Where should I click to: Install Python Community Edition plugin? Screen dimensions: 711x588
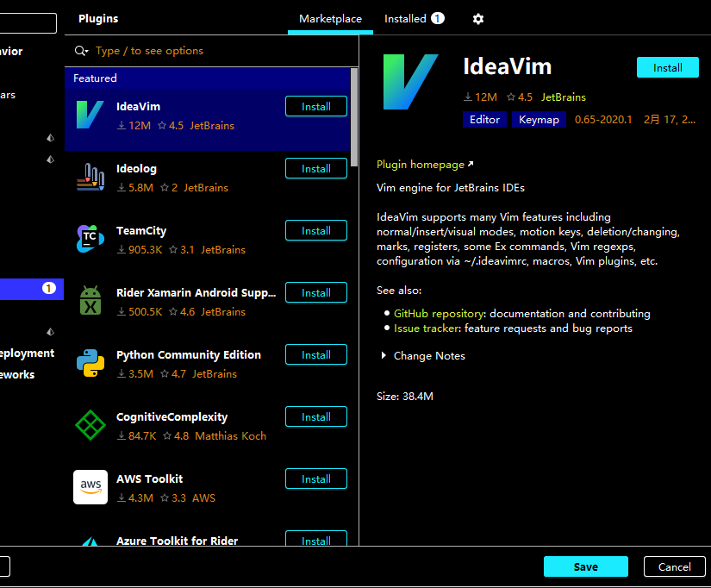point(316,355)
